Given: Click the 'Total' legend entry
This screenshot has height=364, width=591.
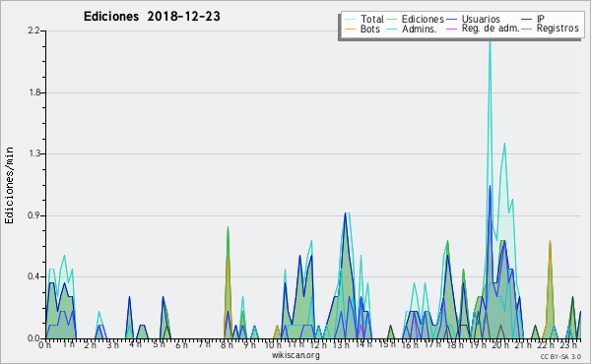Looking at the screenshot, I should pyautogui.click(x=371, y=19).
